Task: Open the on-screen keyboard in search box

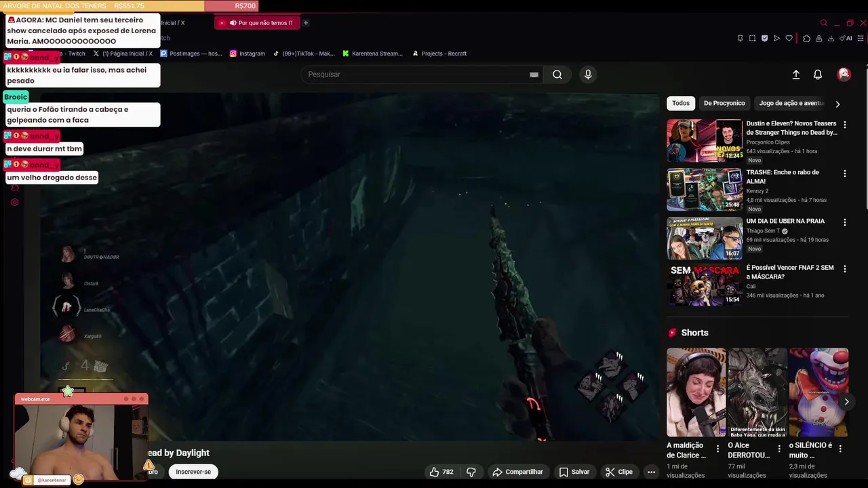Action: 534,75
